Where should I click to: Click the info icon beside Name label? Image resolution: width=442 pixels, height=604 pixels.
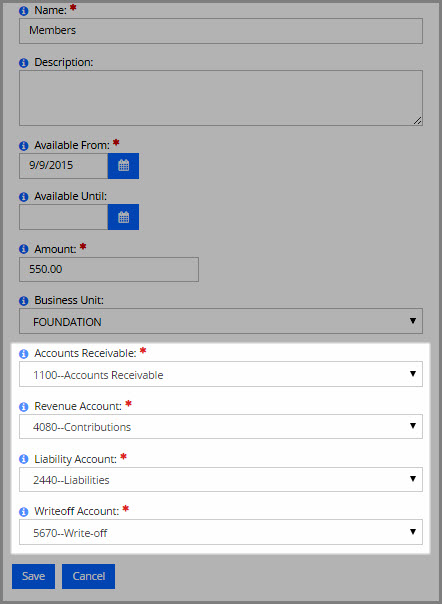(x=24, y=11)
